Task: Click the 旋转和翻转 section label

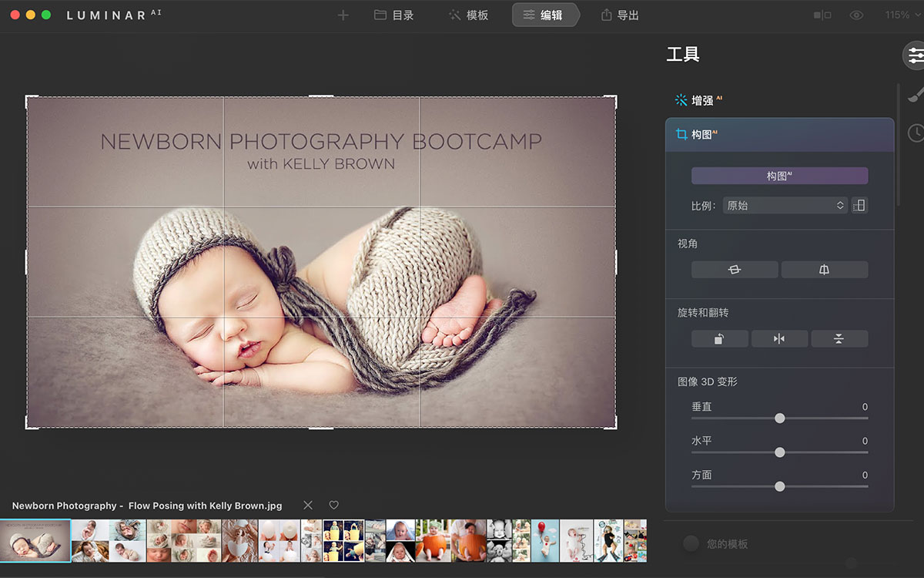Action: 703,312
